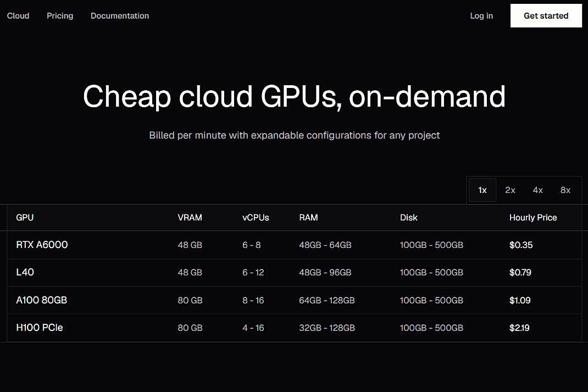Click the vCPUs value 4 - 16
This screenshot has height=392, width=588.
(253, 328)
